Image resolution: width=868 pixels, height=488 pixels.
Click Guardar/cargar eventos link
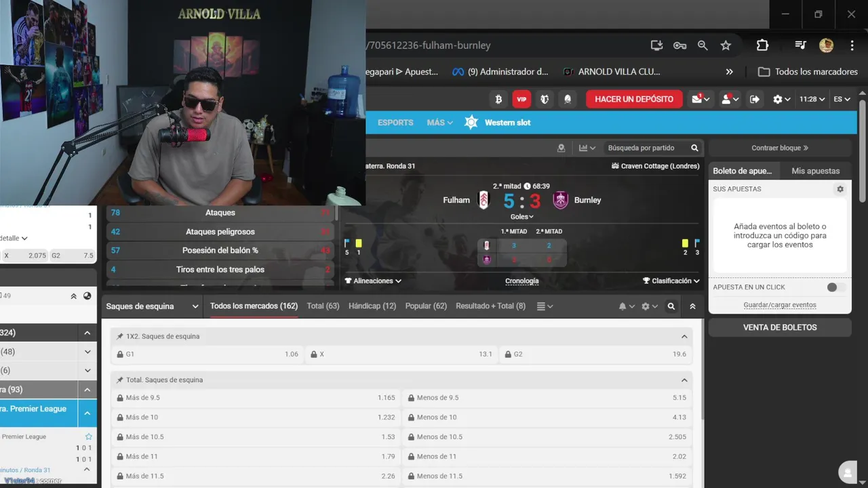pyautogui.click(x=780, y=305)
